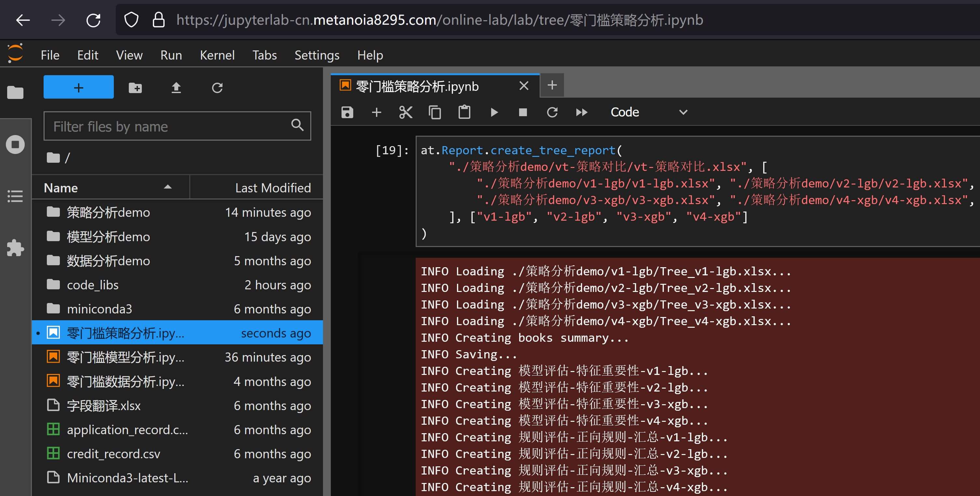Close the 零门槛策略分析.ipynb tab
Screen dimensions: 980x496
click(523, 86)
